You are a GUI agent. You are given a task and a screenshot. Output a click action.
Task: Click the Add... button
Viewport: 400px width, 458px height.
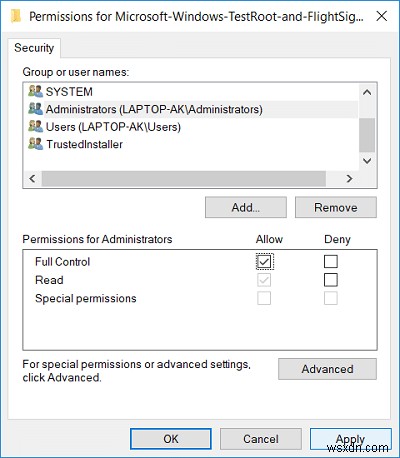246,207
